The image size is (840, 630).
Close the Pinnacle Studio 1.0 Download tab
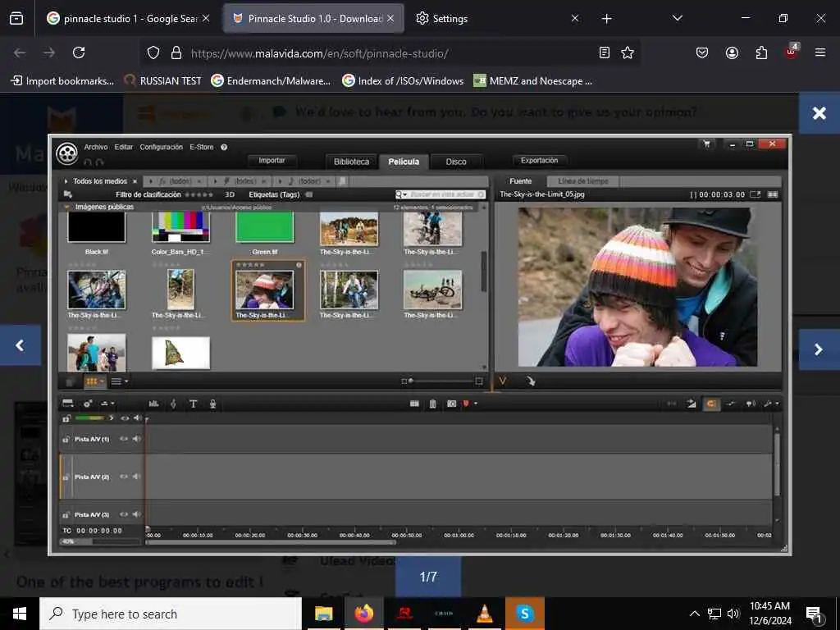click(390, 18)
